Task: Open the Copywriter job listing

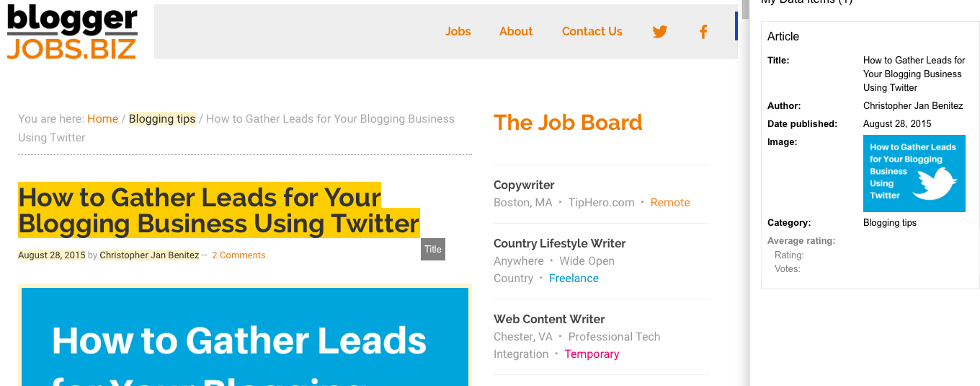Action: (x=524, y=185)
